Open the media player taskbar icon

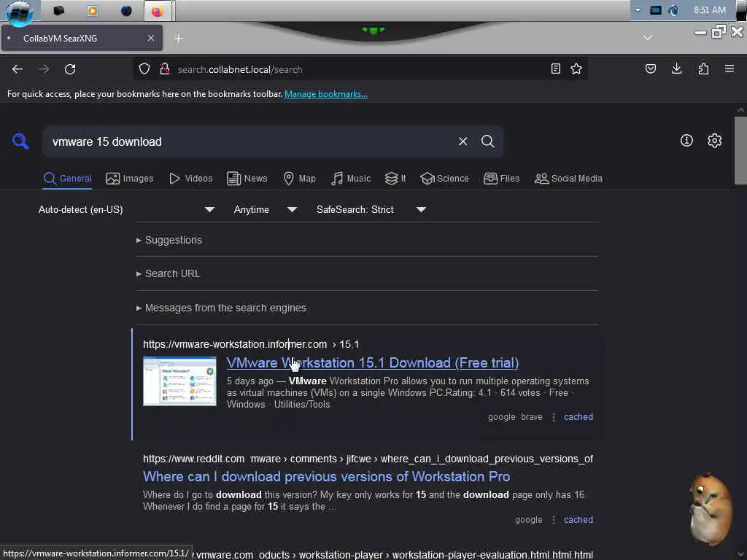pyautogui.click(x=93, y=10)
